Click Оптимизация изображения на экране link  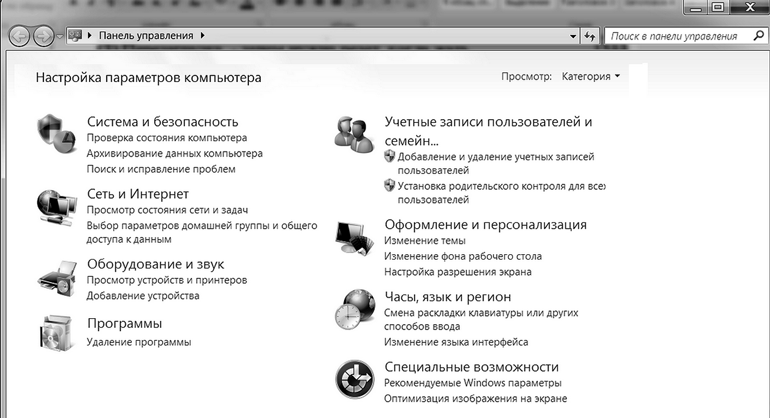(x=475, y=398)
